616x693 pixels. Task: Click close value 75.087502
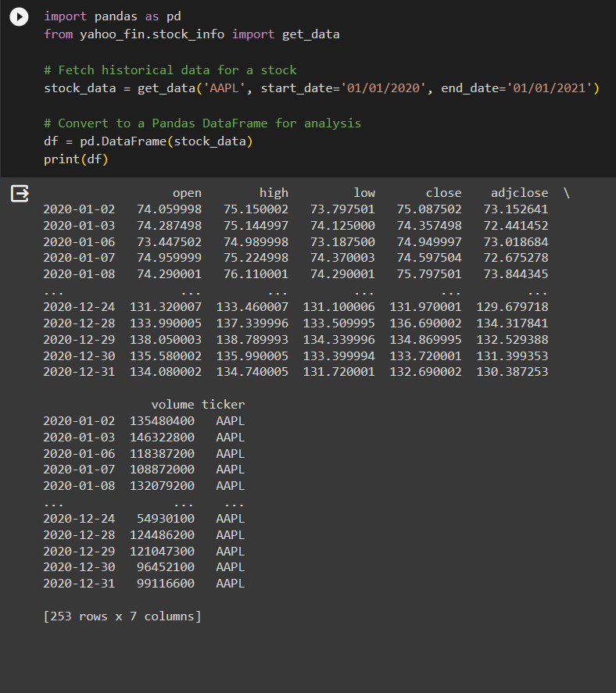429,209
